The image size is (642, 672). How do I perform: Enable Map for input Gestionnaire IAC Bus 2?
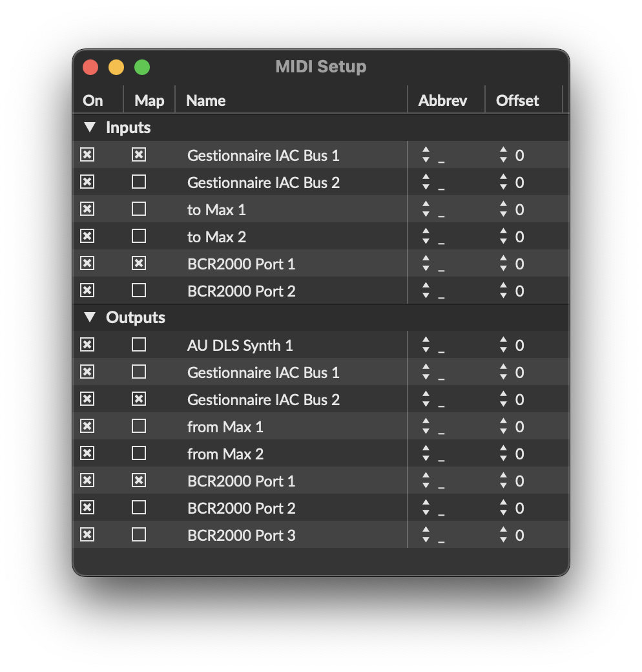tap(139, 182)
